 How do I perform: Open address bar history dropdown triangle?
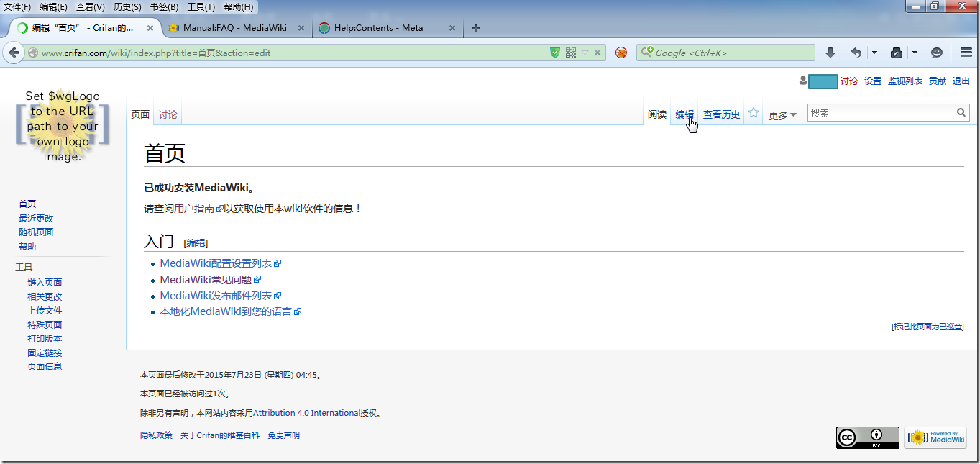coord(585,53)
